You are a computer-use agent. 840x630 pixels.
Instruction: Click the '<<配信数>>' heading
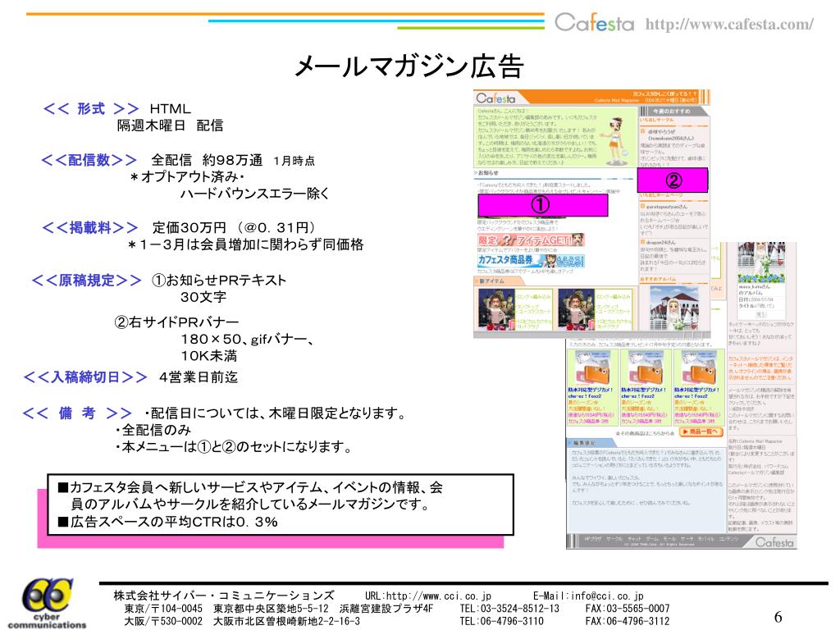coord(89,160)
